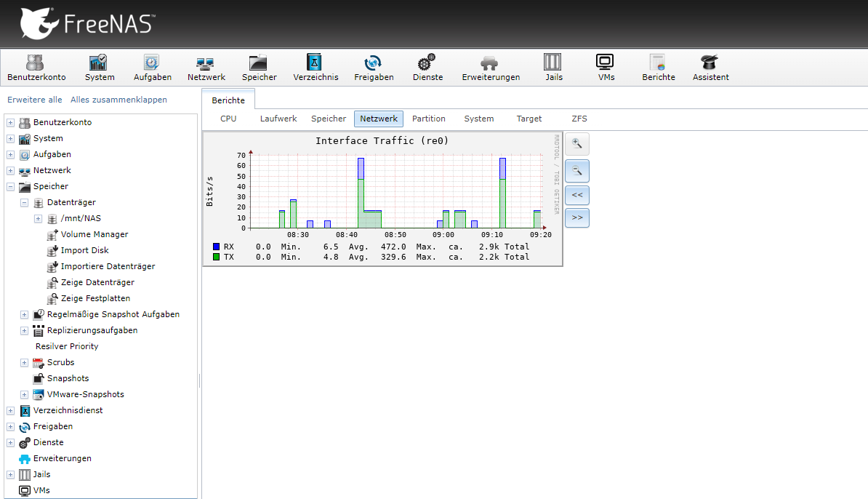
Task: Expand the Replizierungsaufgaben node
Action: pos(25,331)
